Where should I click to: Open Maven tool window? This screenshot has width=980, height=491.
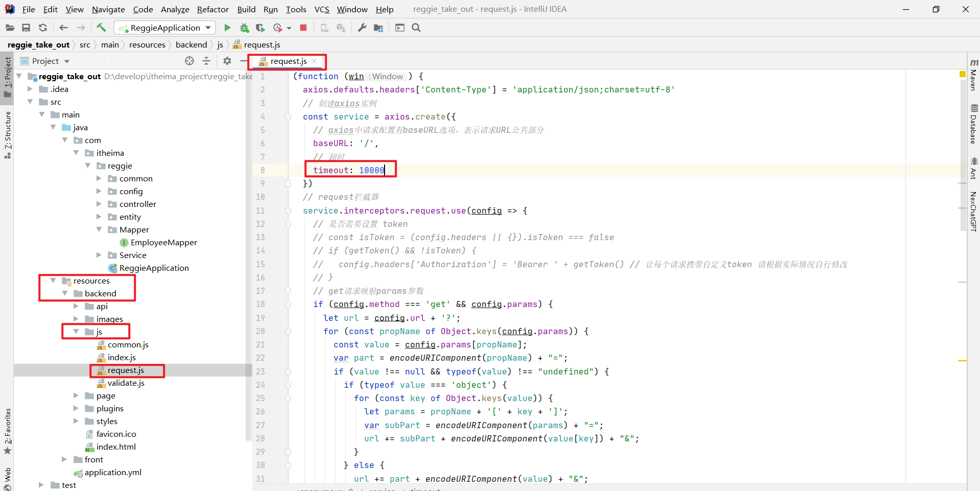tap(973, 76)
